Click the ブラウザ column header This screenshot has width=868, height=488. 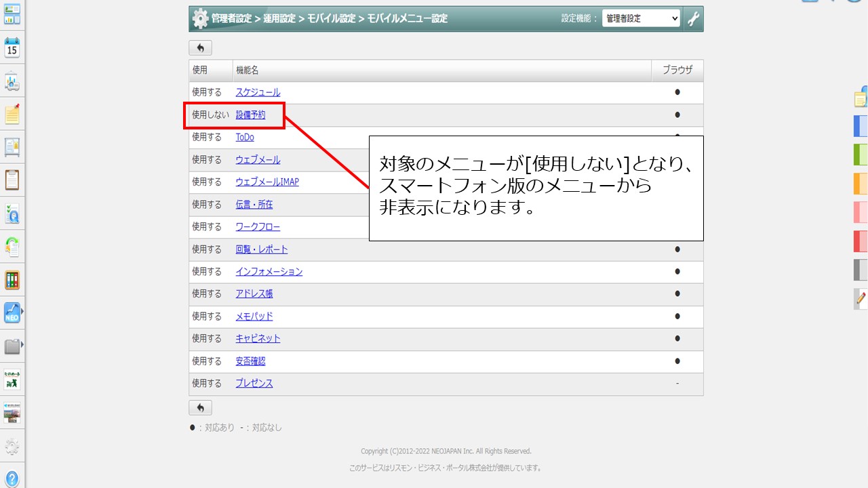[x=677, y=70]
